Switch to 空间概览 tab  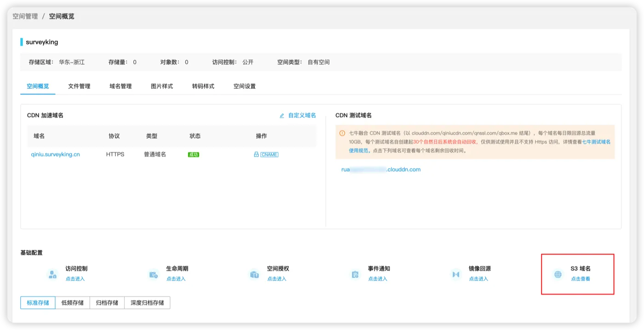38,86
